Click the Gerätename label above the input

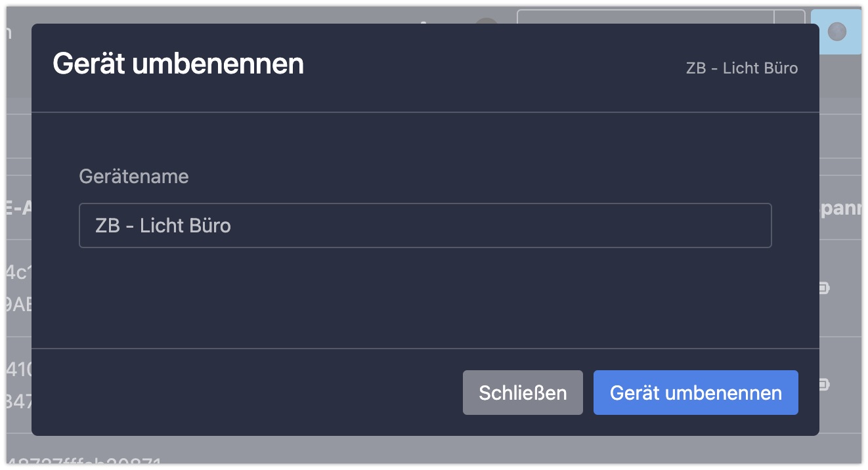coord(134,176)
